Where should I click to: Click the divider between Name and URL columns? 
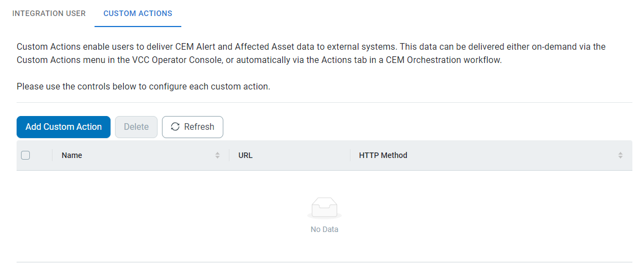click(x=229, y=155)
